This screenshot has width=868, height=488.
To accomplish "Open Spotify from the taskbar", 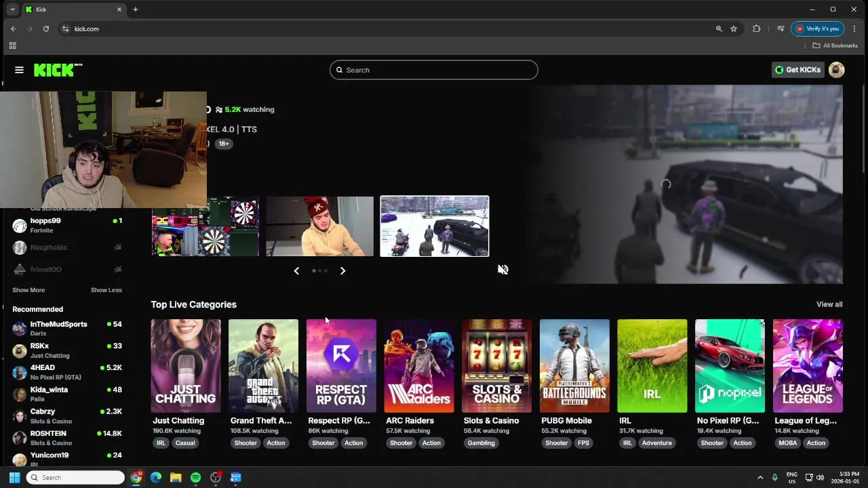I will point(195,478).
